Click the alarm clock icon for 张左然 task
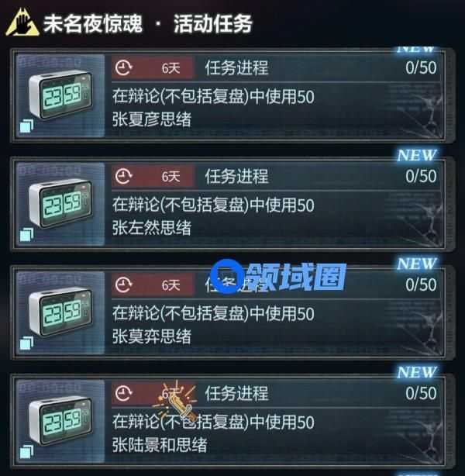 (60, 204)
